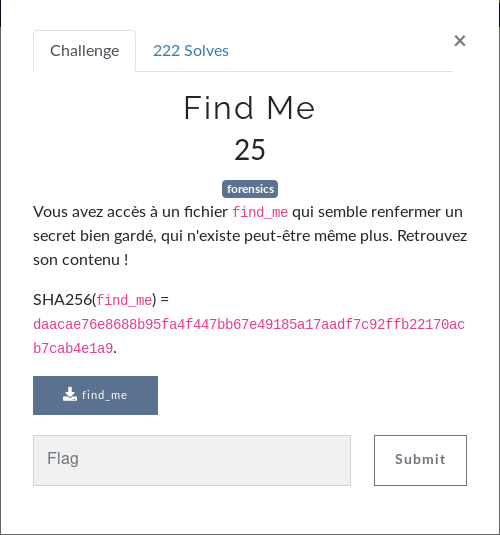The height and width of the screenshot is (535, 500).
Task: Click the first line of the SHA256 hash
Action: pyautogui.click(x=249, y=324)
